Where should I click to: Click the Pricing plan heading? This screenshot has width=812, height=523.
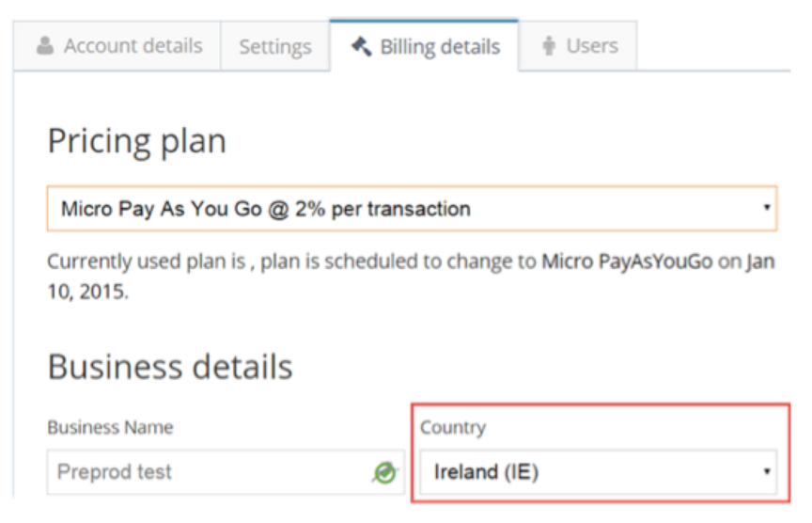click(x=136, y=141)
